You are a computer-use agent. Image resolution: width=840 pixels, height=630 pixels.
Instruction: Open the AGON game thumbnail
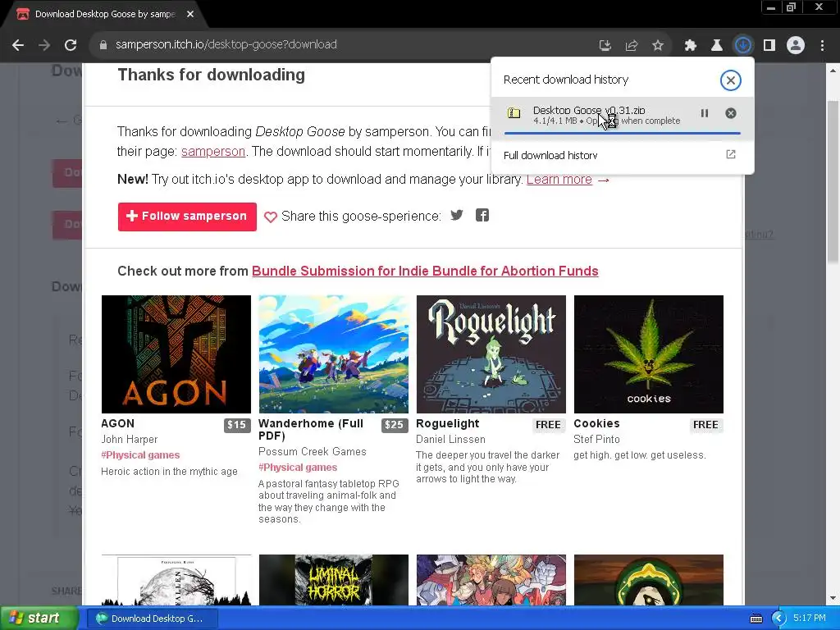coord(176,354)
